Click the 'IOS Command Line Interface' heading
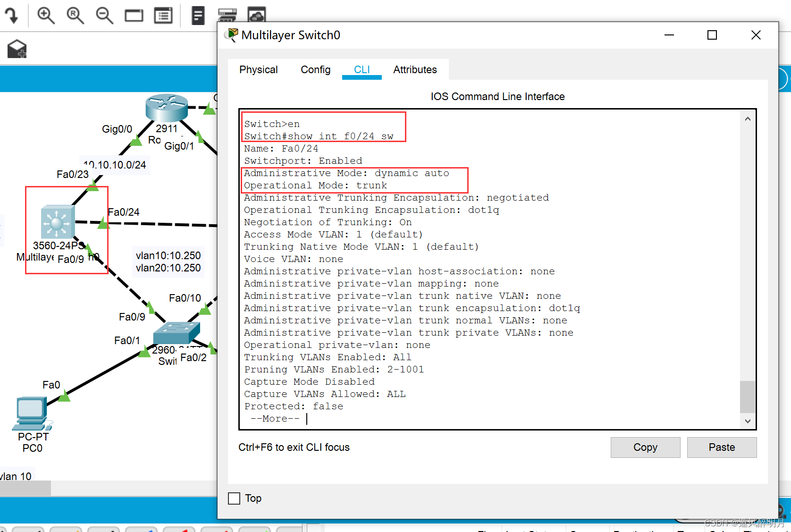Image resolution: width=791 pixels, height=532 pixels. tap(497, 97)
